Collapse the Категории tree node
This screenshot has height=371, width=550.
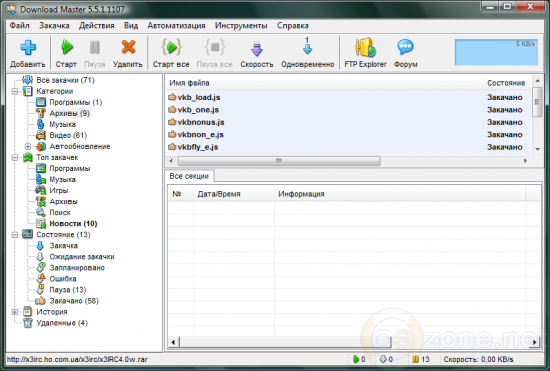pyautogui.click(x=15, y=91)
